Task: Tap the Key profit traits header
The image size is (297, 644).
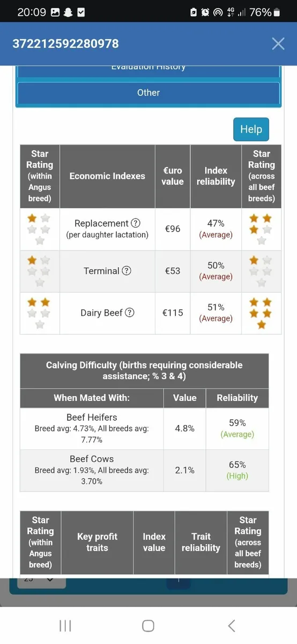Action: coord(97,542)
